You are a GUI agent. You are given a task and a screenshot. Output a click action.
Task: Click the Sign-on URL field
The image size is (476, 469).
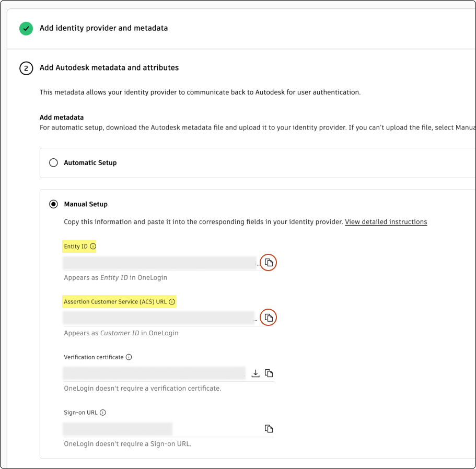[x=118, y=429]
